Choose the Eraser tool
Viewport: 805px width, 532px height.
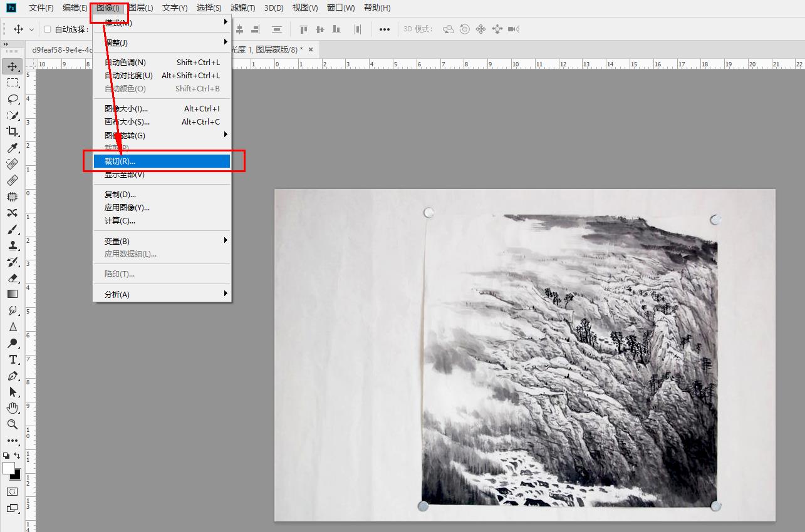[13, 278]
